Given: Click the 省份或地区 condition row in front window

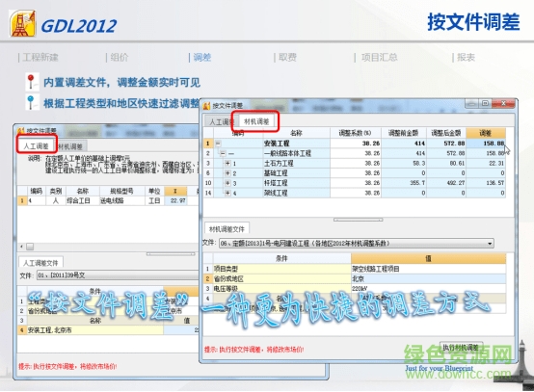Looking at the screenshot, I should [281, 278].
